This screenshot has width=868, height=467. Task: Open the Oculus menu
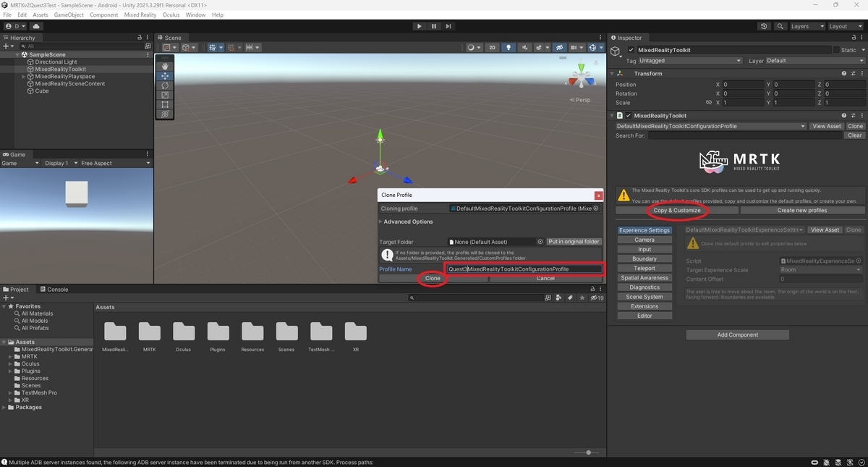click(171, 14)
